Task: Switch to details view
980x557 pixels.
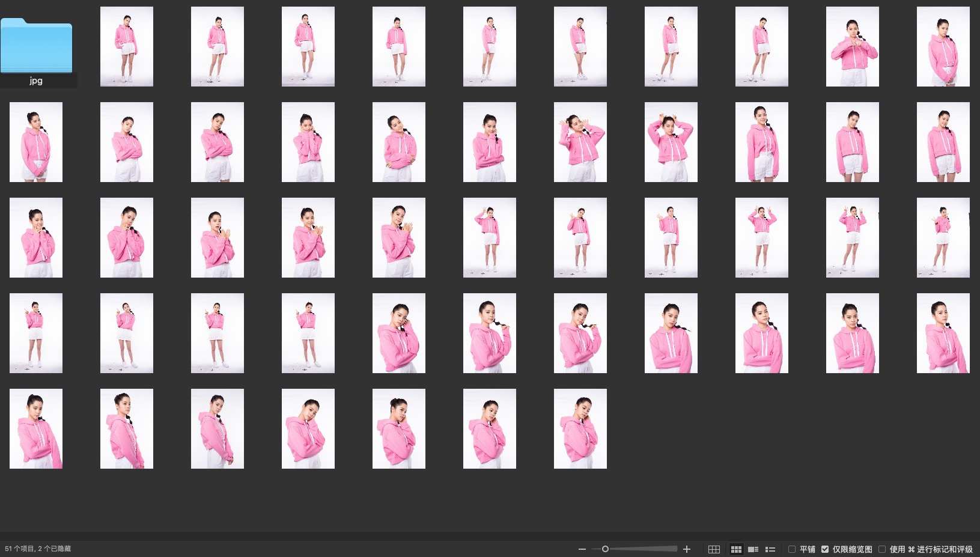Action: 753,549
